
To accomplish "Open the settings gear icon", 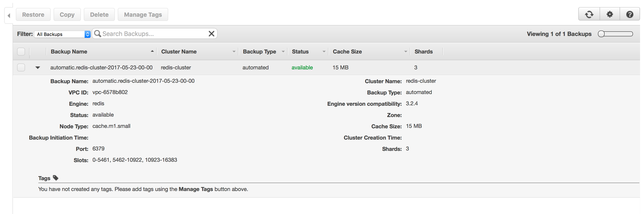I will (x=610, y=14).
